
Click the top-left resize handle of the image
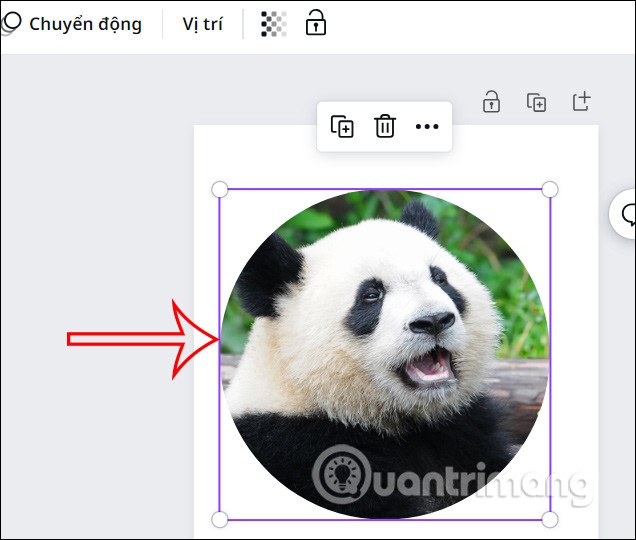click(x=220, y=190)
